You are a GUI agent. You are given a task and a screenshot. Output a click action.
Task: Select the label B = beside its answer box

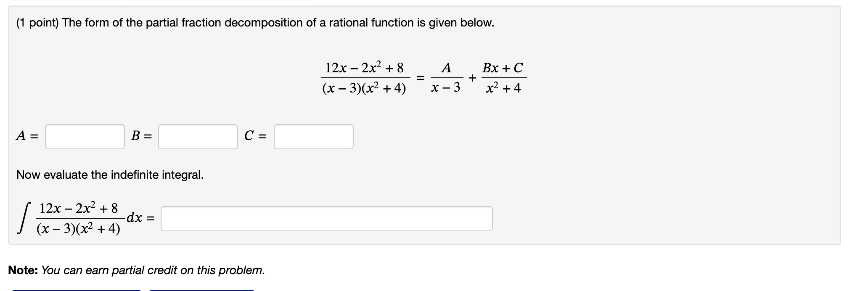click(x=140, y=135)
